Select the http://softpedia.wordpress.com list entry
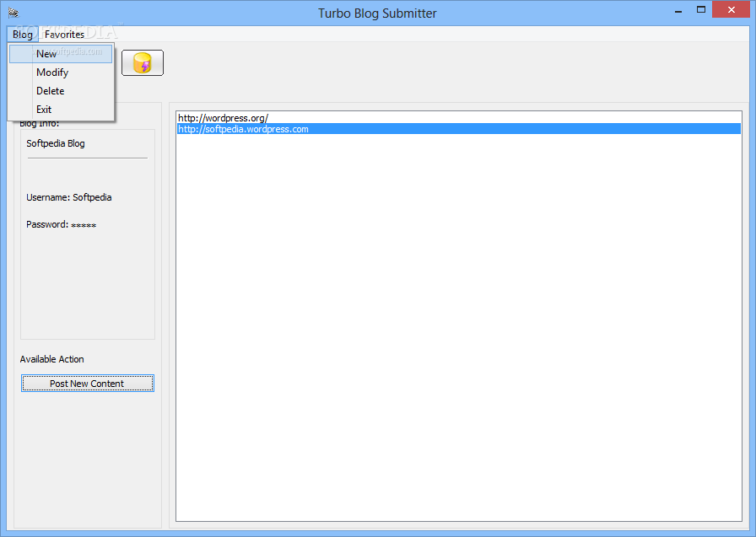This screenshot has height=537, width=756. click(458, 129)
